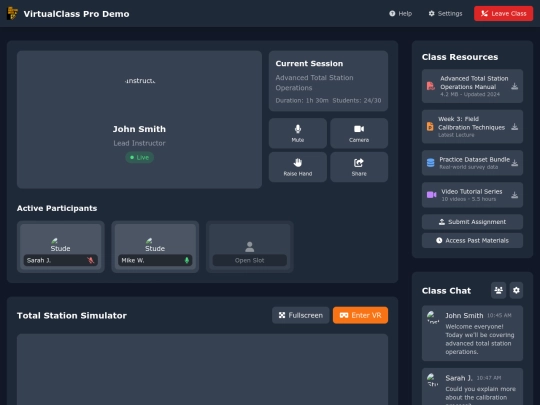Click the Open Slot participant card
Viewport: 540px width, 405px height.
(x=250, y=247)
